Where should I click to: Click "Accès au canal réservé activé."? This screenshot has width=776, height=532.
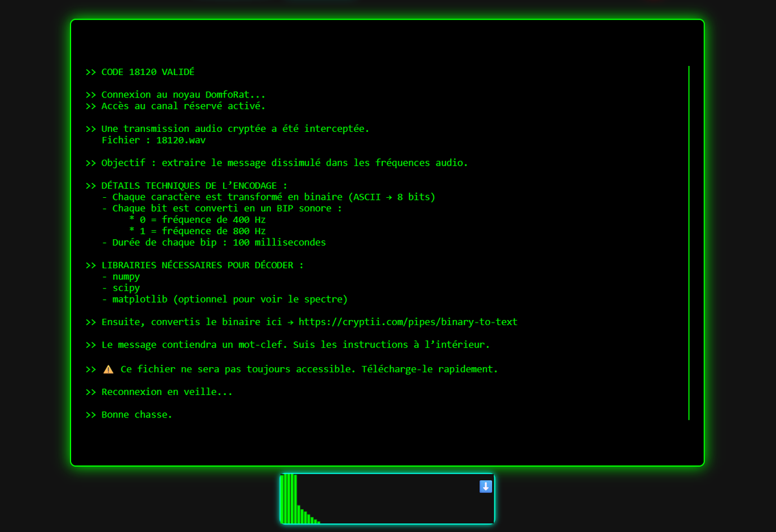click(x=183, y=106)
